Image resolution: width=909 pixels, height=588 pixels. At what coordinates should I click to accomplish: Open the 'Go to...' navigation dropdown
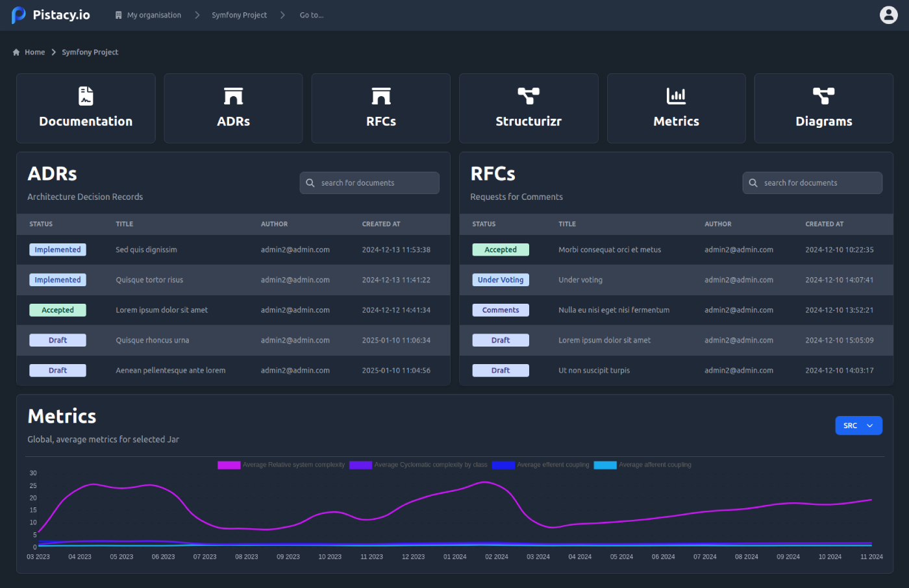click(312, 15)
